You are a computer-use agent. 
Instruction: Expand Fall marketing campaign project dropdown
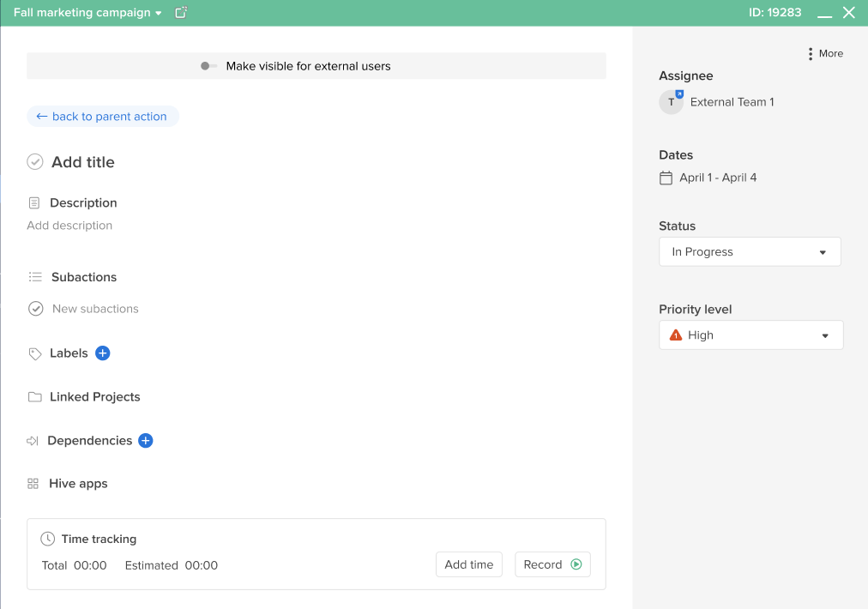(87, 12)
